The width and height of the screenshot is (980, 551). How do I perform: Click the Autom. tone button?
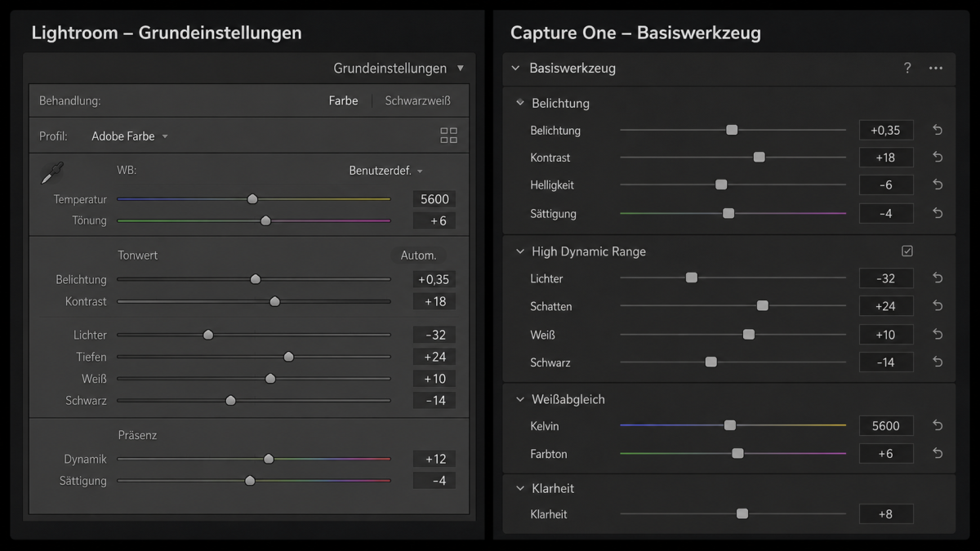pos(419,256)
